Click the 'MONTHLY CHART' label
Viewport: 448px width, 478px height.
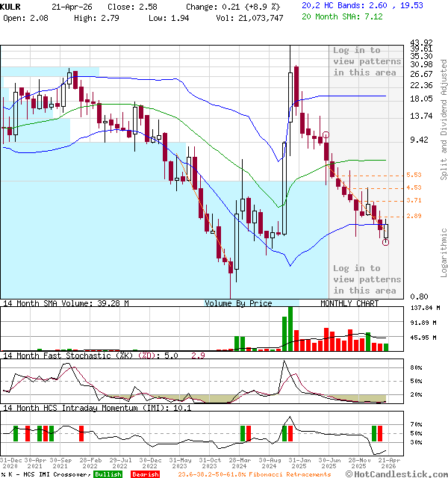[x=349, y=304]
